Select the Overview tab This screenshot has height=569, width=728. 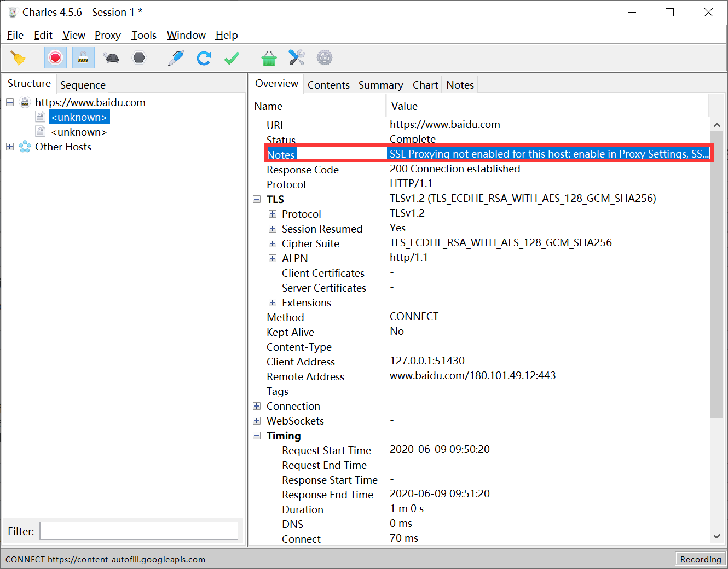pos(276,84)
